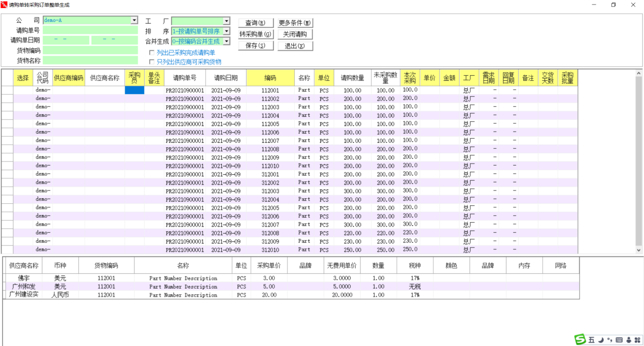
Task: Save with the 保存(S) button
Action: point(255,46)
